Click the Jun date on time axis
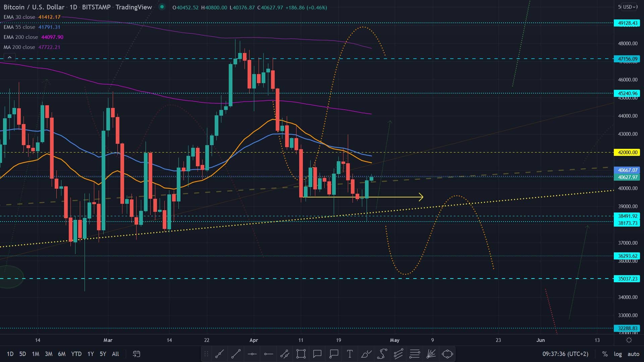This screenshot has height=362, width=644. click(x=541, y=340)
